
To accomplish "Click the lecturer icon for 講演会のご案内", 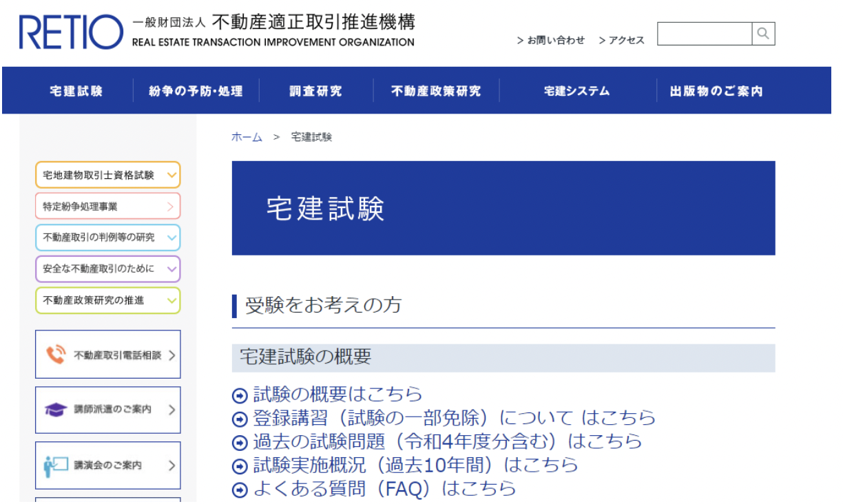I will (x=55, y=465).
